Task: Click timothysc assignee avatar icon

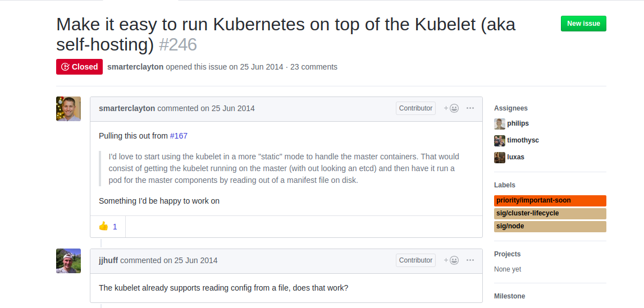Action: [500, 140]
